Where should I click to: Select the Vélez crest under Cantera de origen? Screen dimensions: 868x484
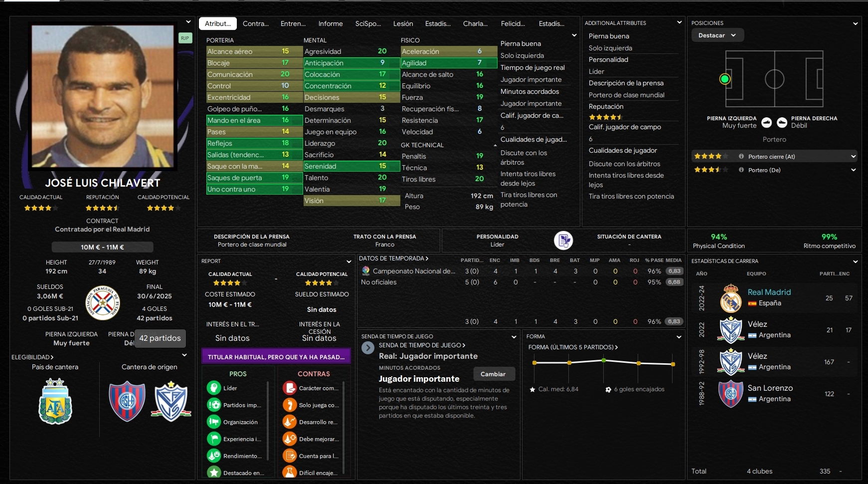(171, 402)
